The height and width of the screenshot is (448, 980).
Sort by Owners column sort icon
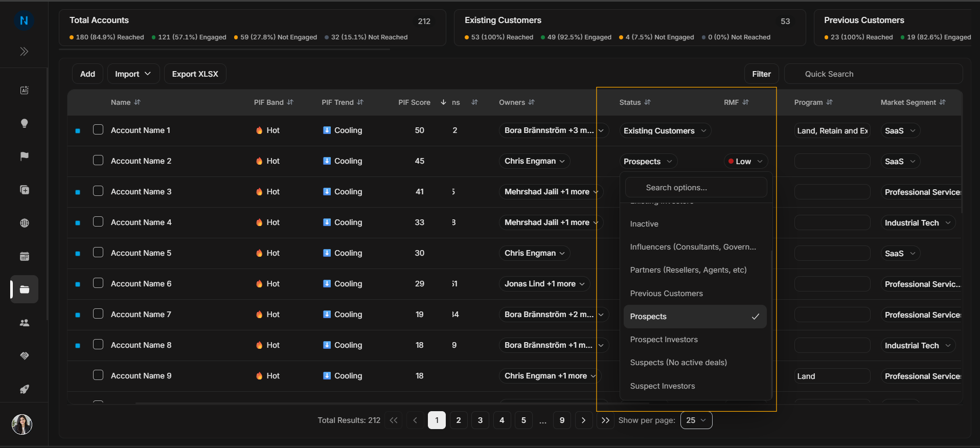(532, 102)
